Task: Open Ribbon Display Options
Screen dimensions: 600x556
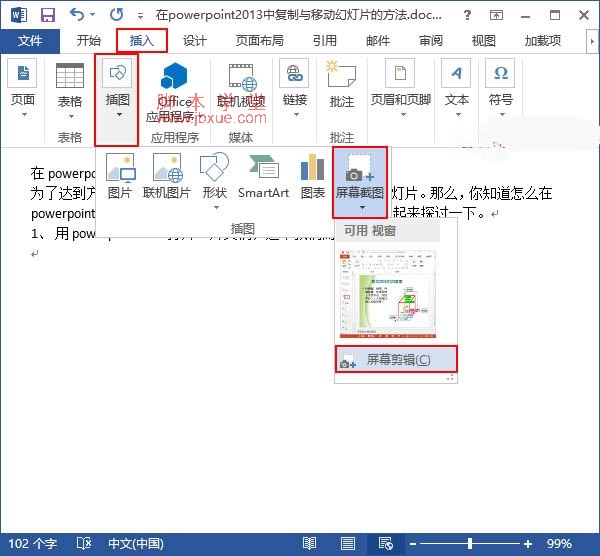Action: (x=496, y=15)
